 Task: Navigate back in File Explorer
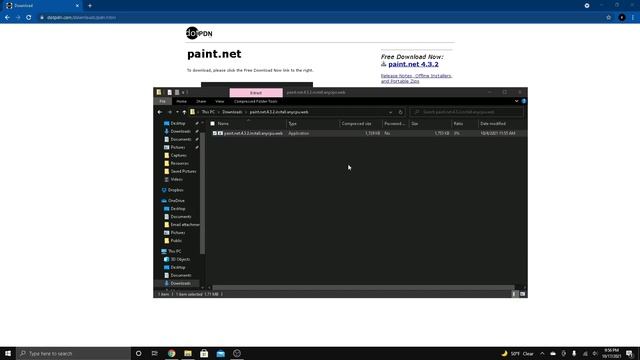[x=160, y=112]
